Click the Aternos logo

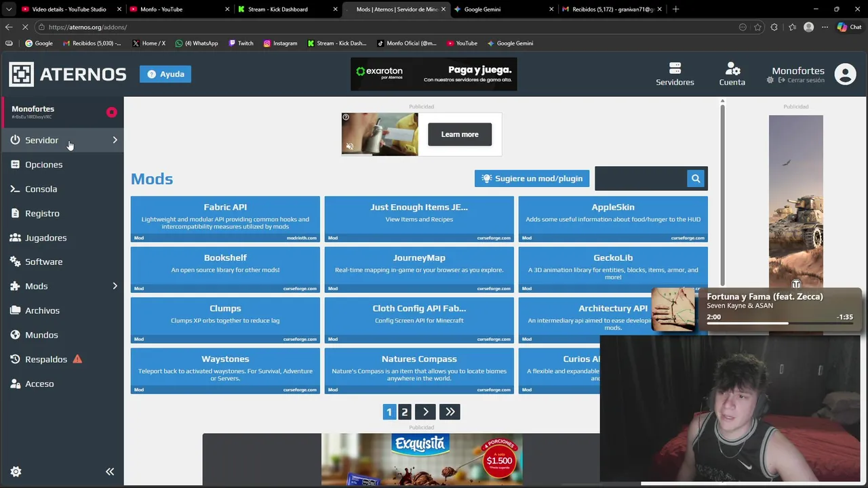67,74
